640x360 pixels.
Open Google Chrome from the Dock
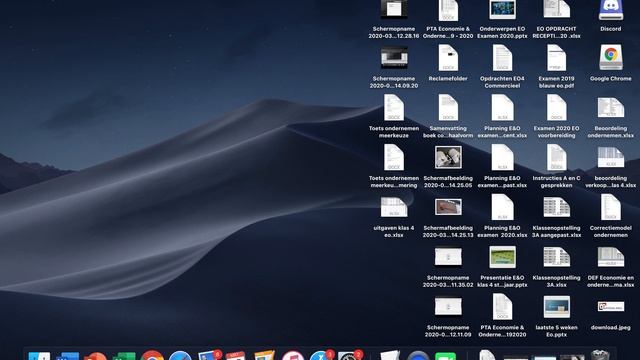point(152,356)
